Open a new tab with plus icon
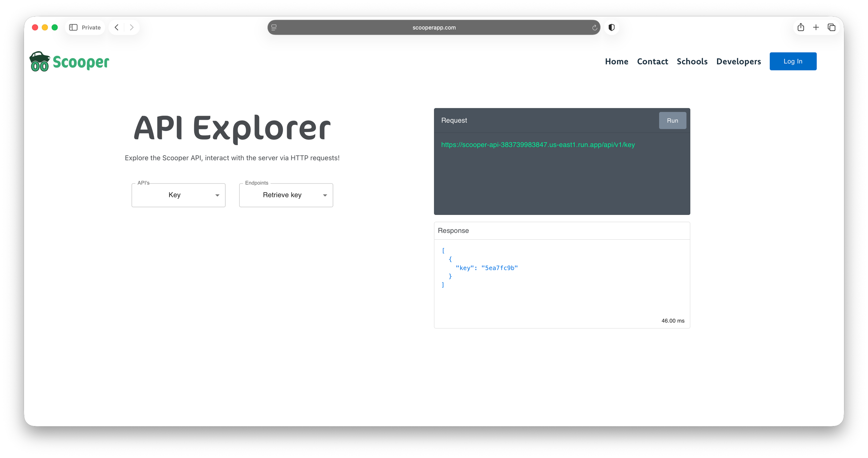The height and width of the screenshot is (458, 868). (816, 27)
